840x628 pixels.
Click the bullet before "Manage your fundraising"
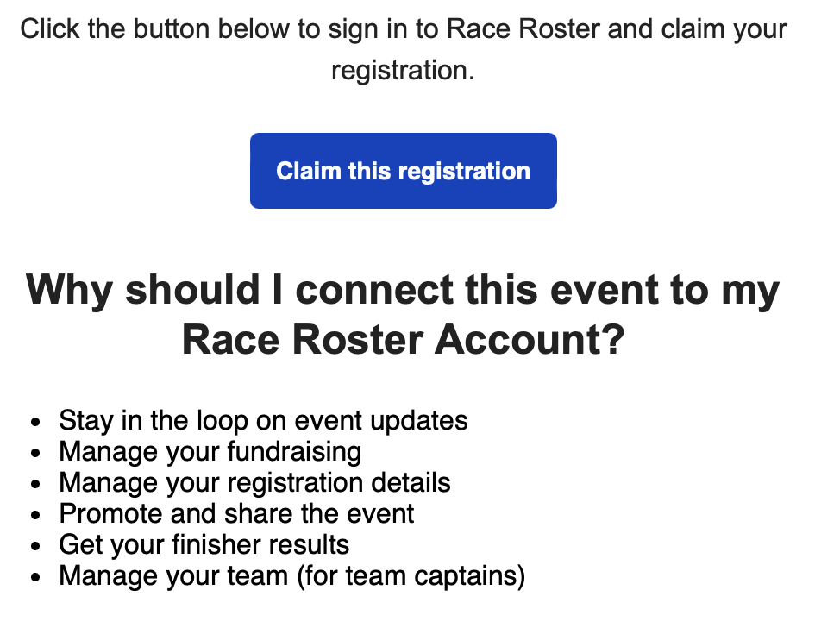35,454
